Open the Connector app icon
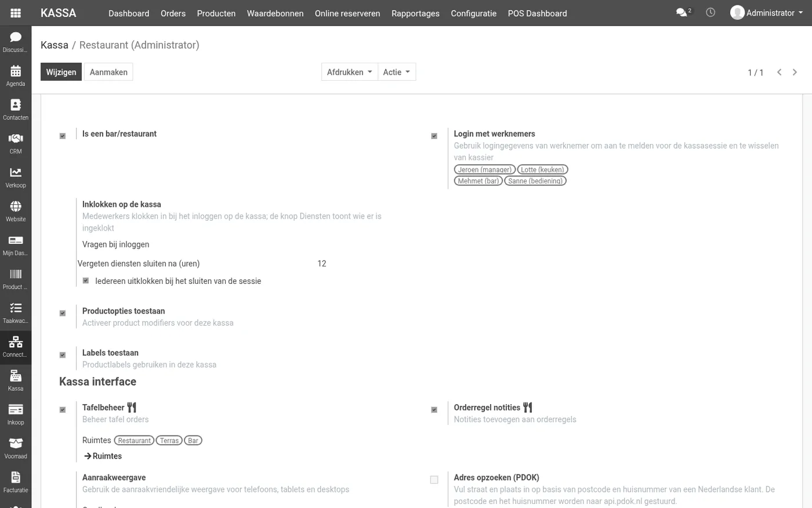The width and height of the screenshot is (812, 508). click(x=16, y=347)
